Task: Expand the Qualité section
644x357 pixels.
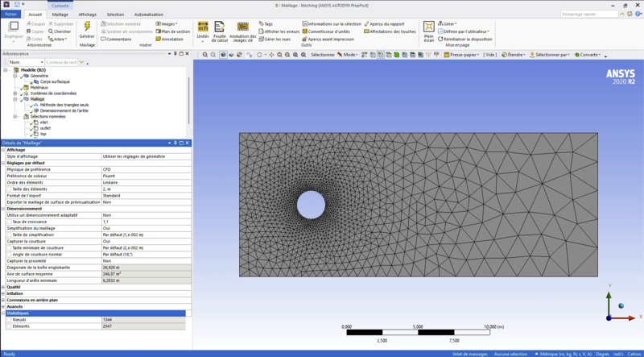Action: point(4,287)
